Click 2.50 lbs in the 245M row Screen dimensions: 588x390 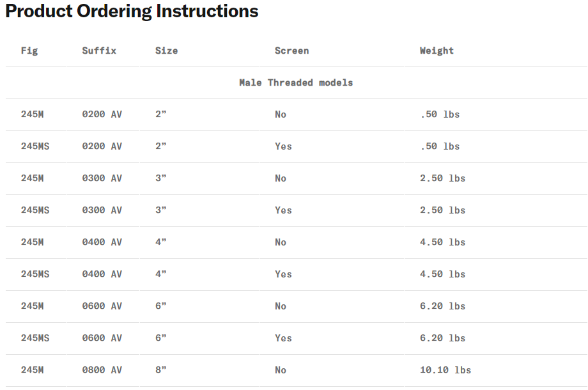click(442, 178)
